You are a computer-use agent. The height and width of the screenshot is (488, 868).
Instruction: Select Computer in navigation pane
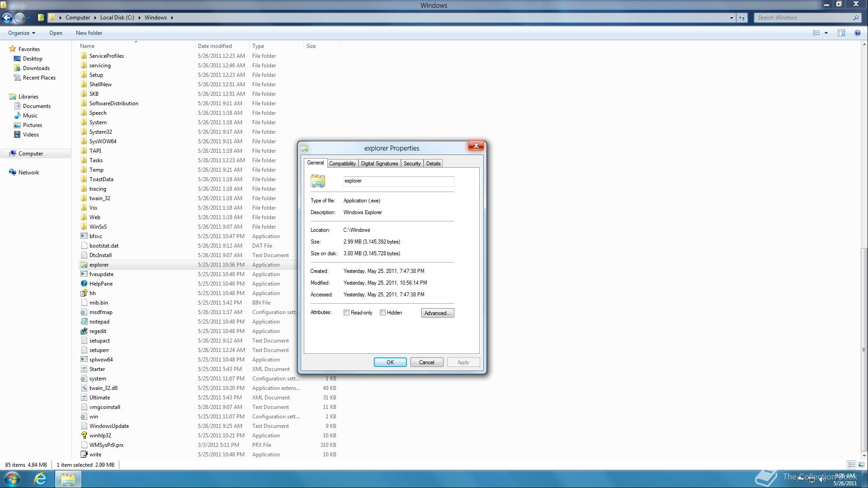click(31, 154)
